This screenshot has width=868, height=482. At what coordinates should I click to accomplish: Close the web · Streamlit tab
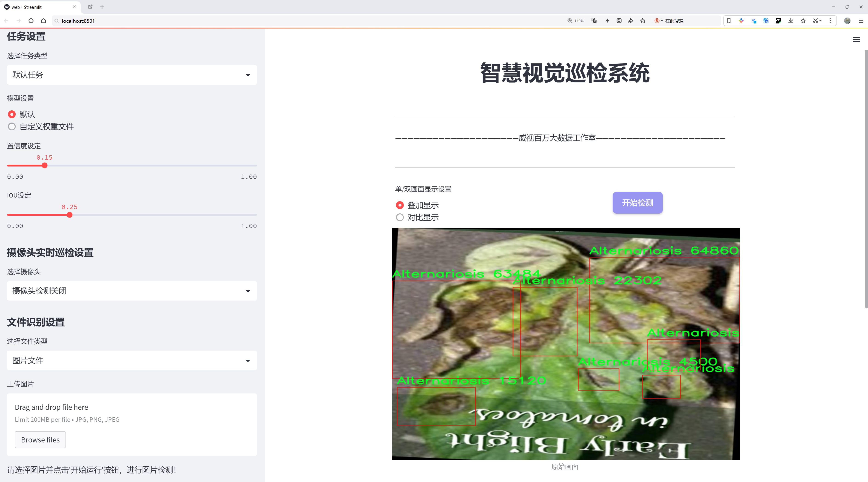(74, 7)
